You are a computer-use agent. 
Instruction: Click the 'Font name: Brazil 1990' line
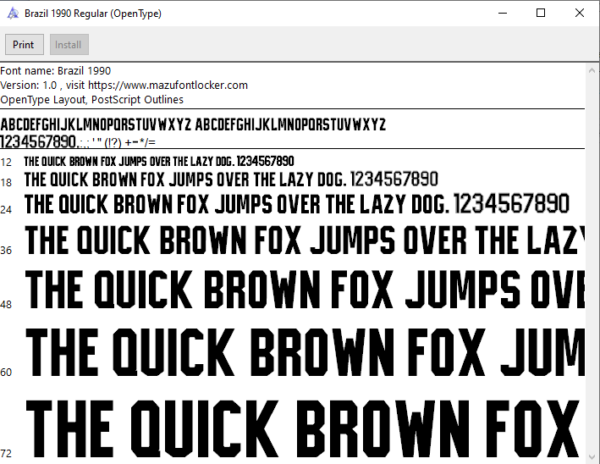pos(55,71)
